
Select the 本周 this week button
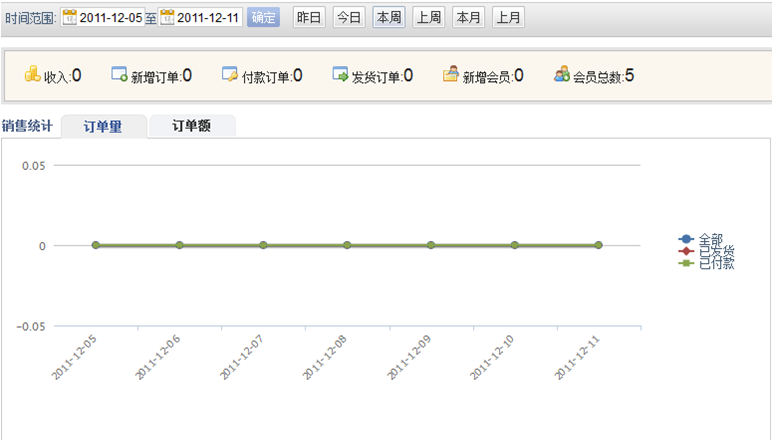[x=388, y=18]
